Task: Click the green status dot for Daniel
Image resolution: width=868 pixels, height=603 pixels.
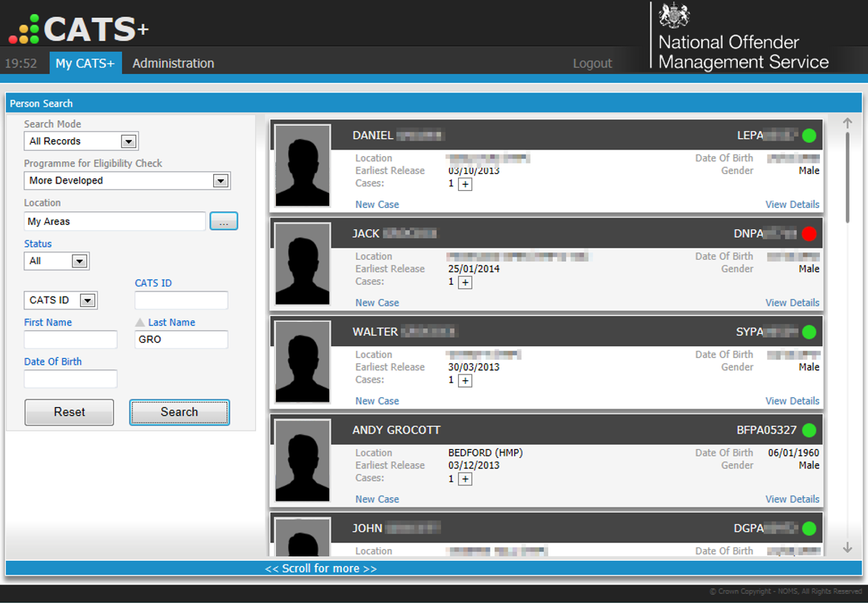Action: click(x=809, y=135)
